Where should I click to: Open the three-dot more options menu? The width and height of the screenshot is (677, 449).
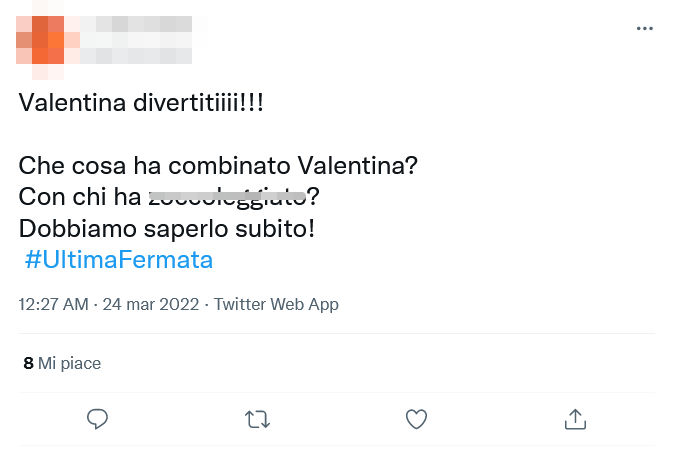pos(645,29)
